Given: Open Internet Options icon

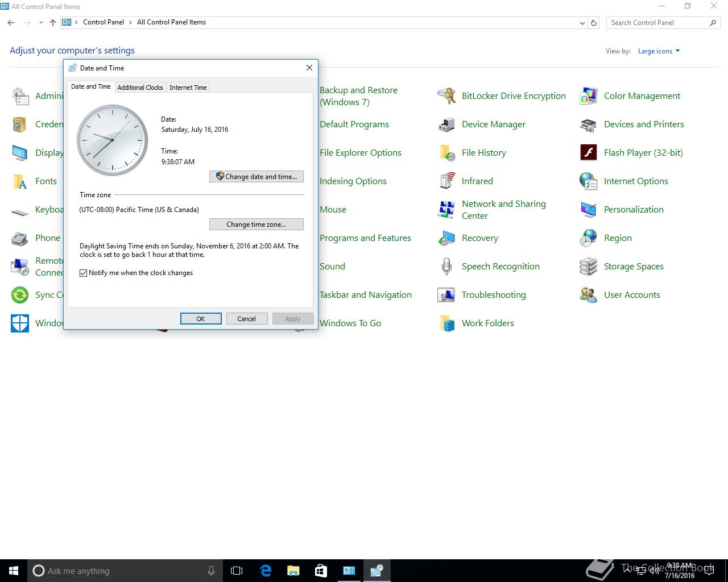Looking at the screenshot, I should point(589,181).
